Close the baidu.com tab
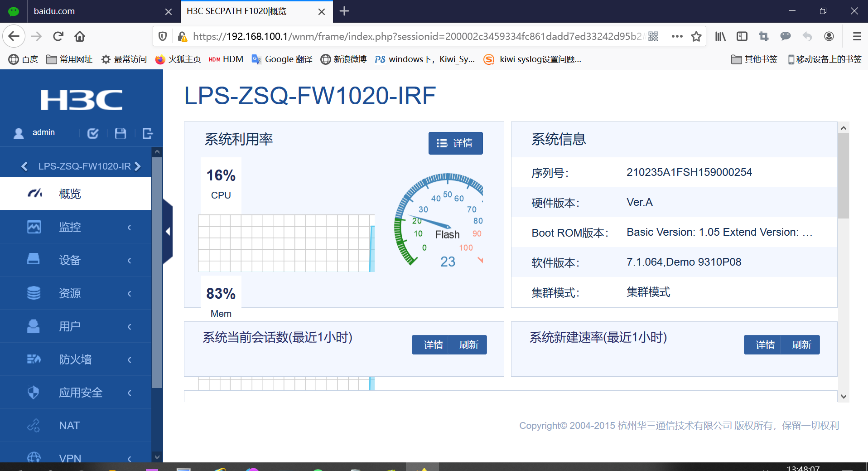The image size is (868, 471). (169, 12)
